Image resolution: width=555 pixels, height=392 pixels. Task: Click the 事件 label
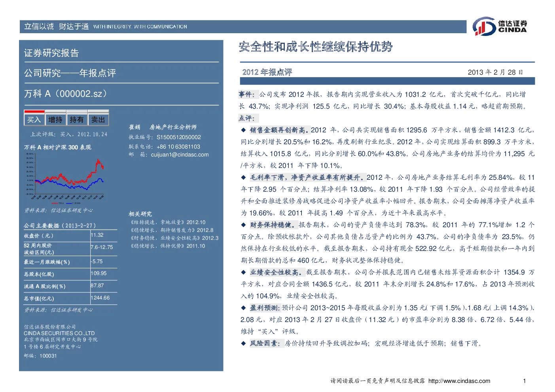tap(248, 94)
